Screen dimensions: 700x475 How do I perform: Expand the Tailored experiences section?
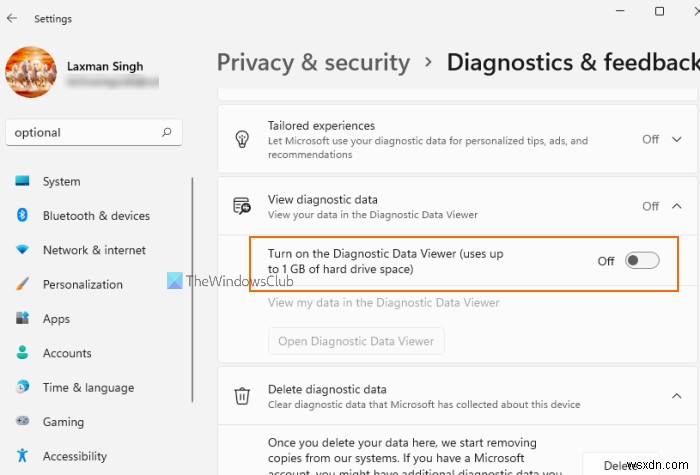tap(680, 139)
